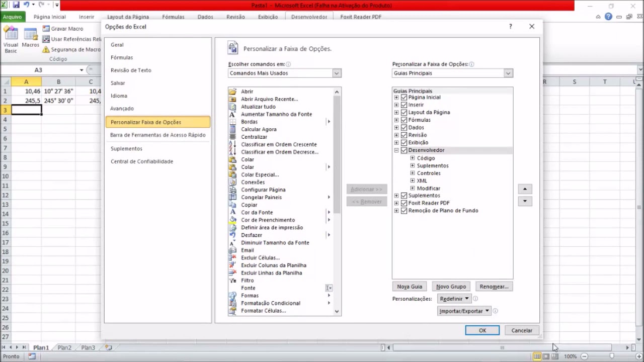Uncheck the Fórmulas tab checkbox
This screenshot has width=644, height=362.
404,120
